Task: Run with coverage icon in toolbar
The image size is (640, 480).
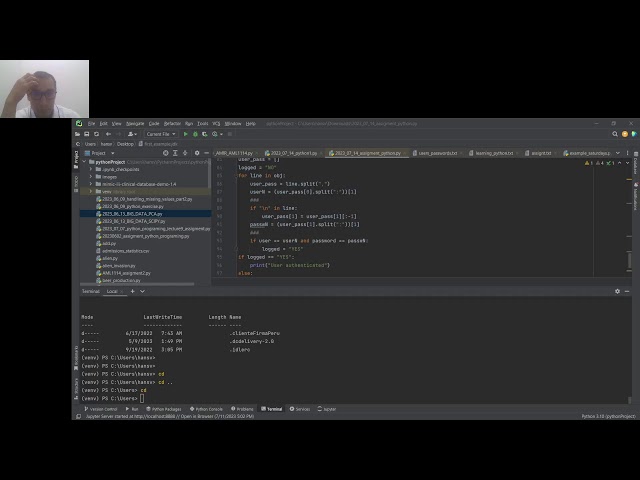Action: tap(204, 134)
